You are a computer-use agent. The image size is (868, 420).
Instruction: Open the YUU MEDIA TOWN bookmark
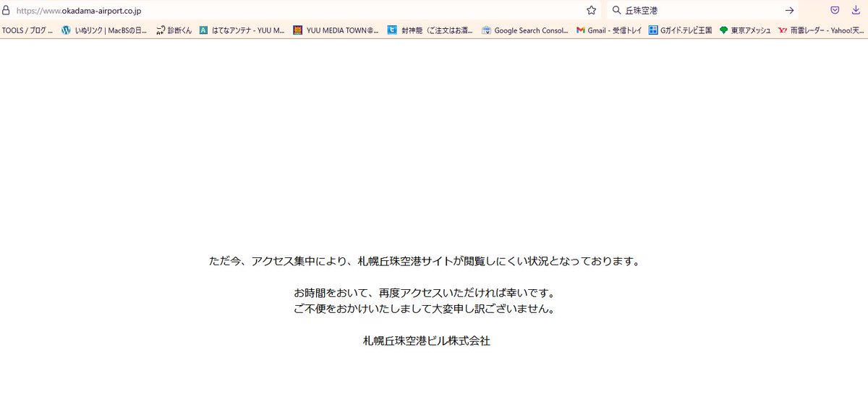click(336, 30)
